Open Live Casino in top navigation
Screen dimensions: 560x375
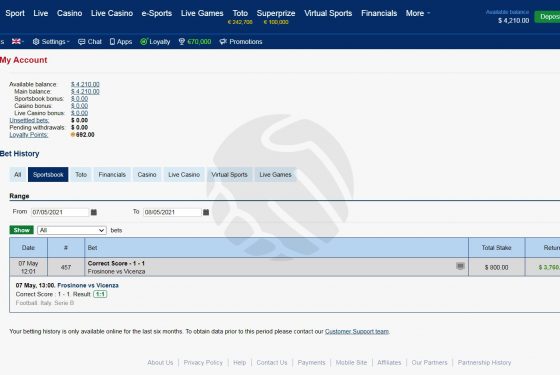tap(112, 13)
